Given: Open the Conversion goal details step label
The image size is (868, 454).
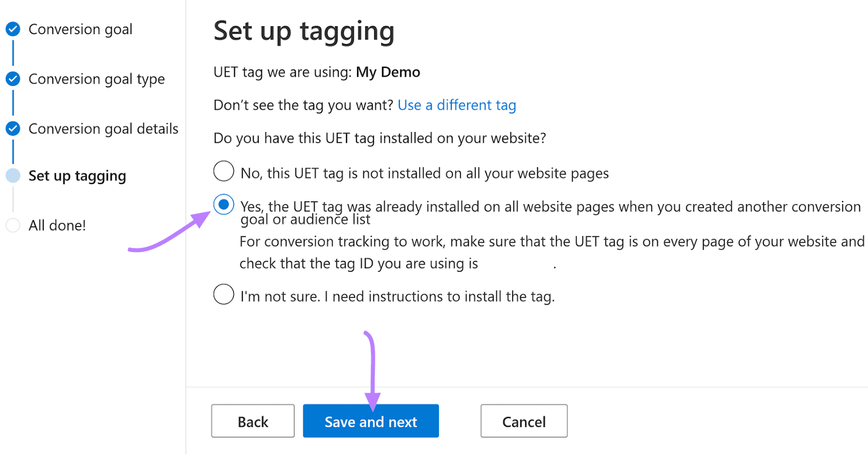Looking at the screenshot, I should click(x=103, y=129).
